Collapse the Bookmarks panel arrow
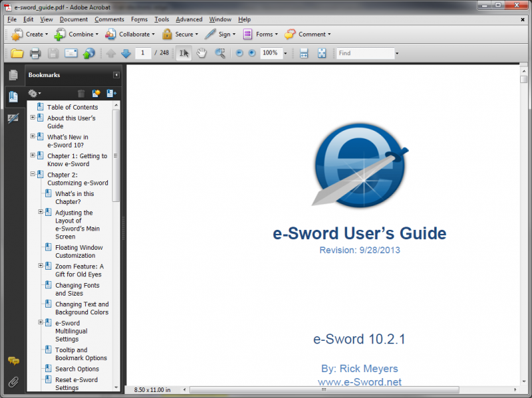Screen dimensions: 532x398 [x=116, y=75]
